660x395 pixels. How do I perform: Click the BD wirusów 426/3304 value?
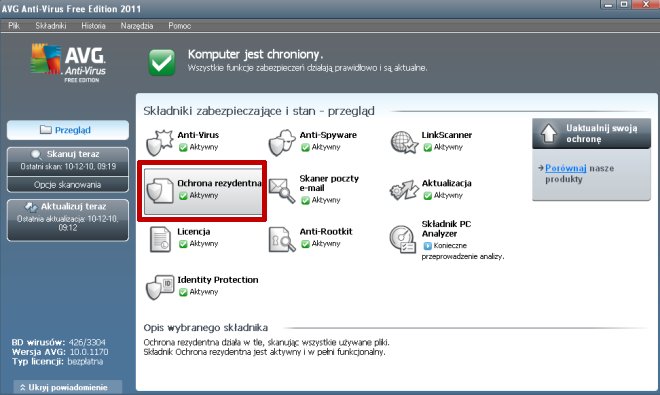(87, 342)
